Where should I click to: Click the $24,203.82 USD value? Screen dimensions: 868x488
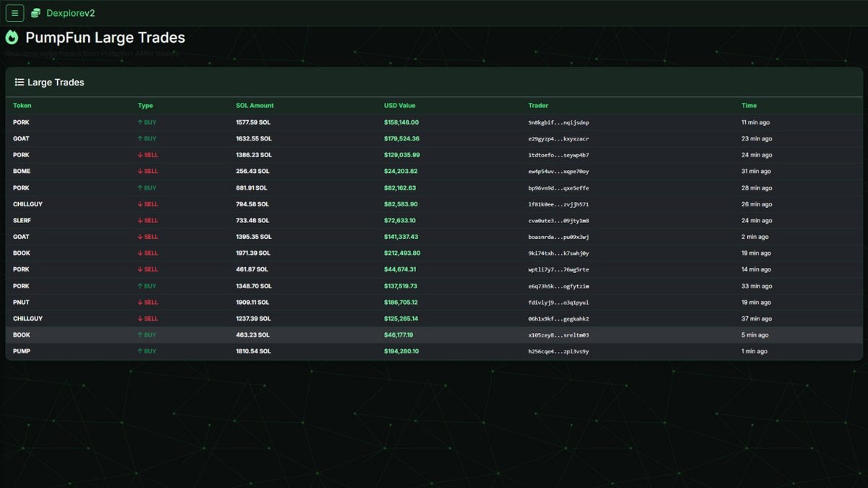click(401, 172)
